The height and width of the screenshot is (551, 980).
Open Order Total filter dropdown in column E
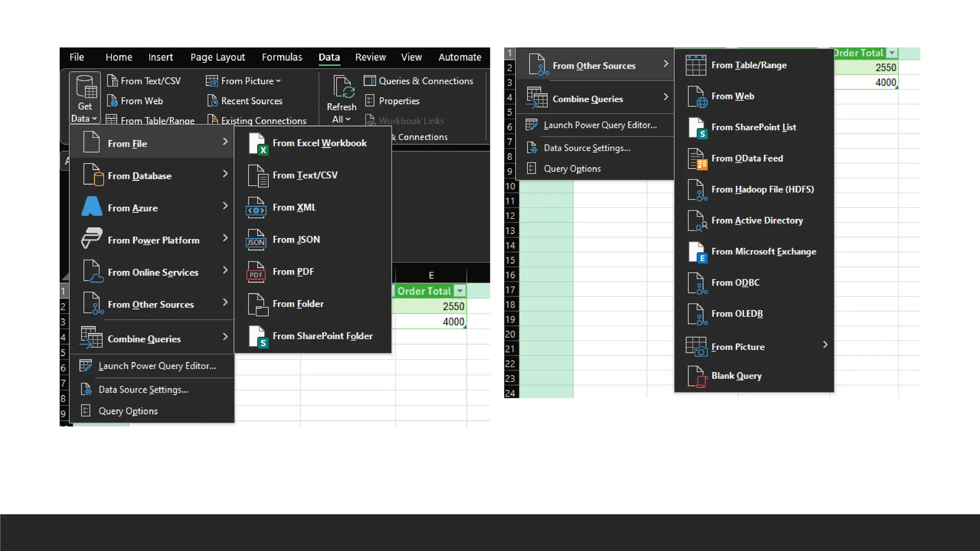tap(460, 291)
